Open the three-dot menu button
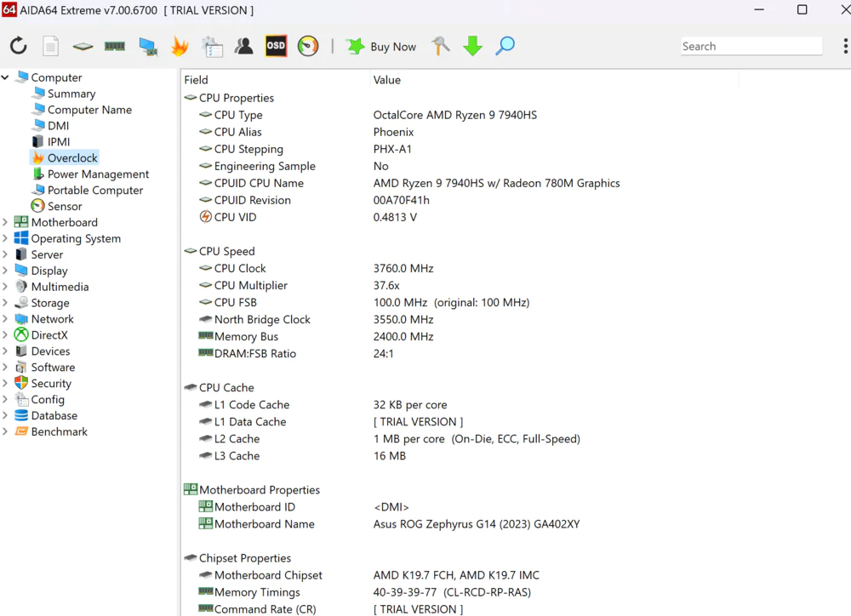The image size is (851, 616). point(845,46)
